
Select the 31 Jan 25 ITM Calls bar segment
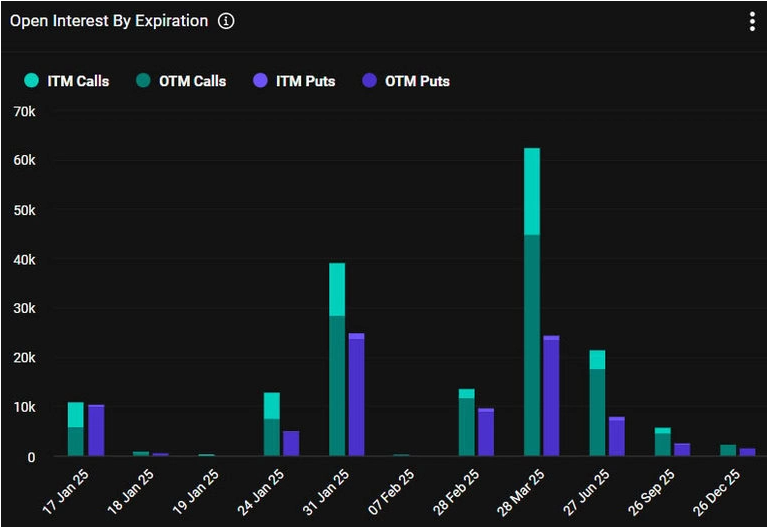(337, 289)
